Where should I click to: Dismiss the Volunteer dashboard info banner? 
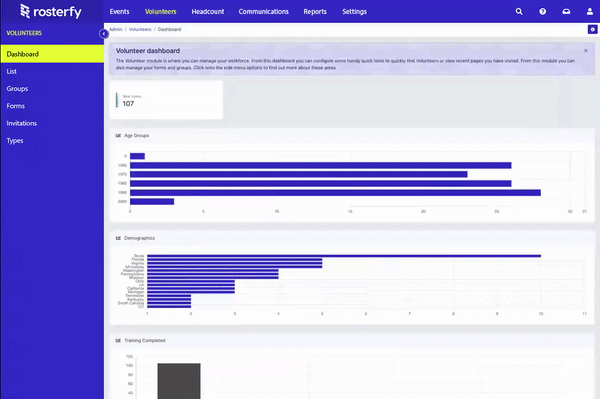coord(585,50)
